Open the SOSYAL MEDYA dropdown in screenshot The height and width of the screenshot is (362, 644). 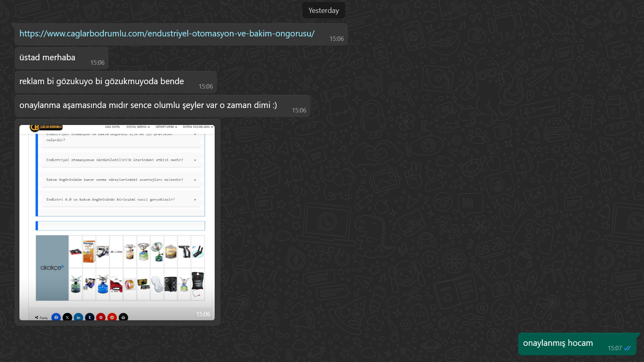click(x=138, y=127)
